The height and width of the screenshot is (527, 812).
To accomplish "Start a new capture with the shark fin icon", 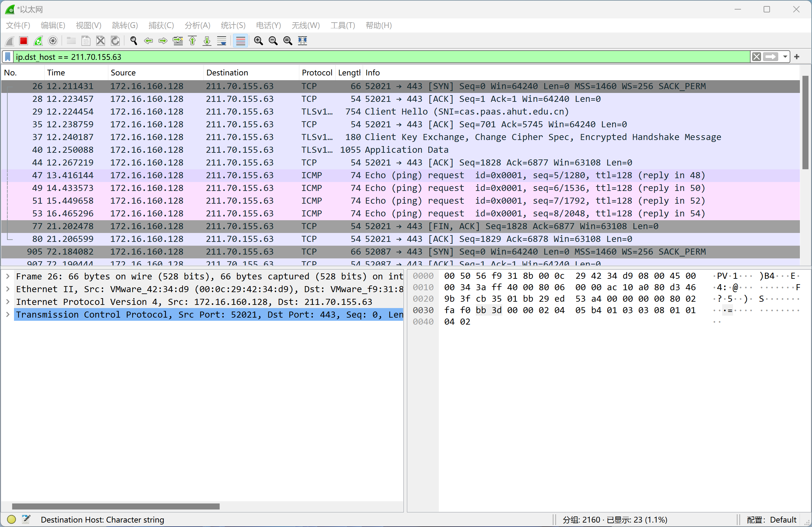I will coord(9,40).
